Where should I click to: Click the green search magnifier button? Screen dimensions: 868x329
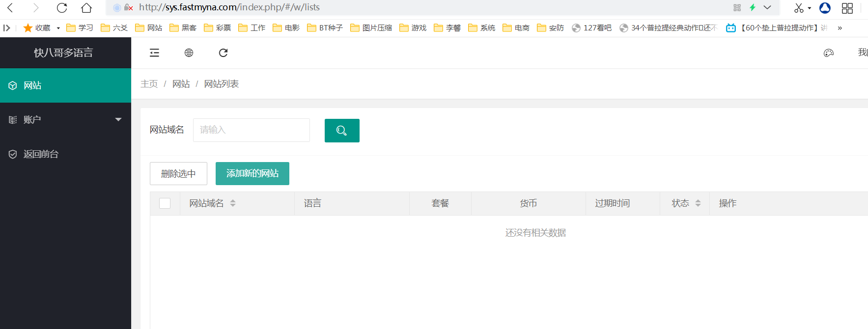[x=342, y=131]
